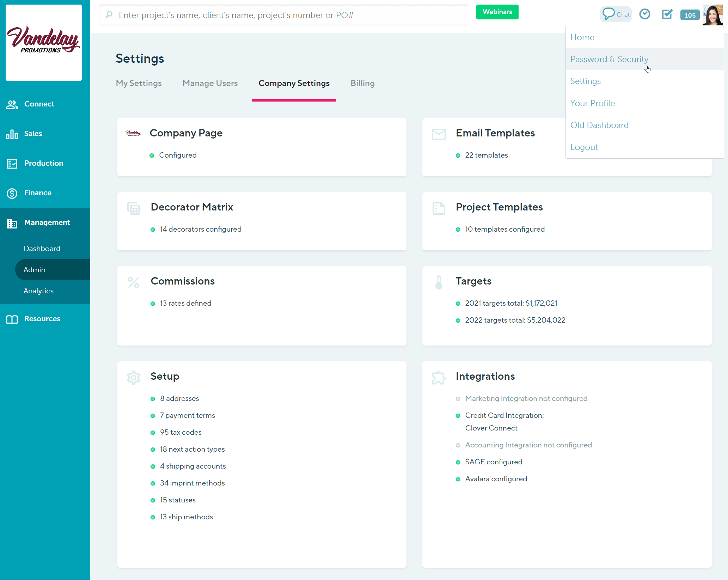Open the compose/tasks pencil icon
728x580 pixels.
(x=667, y=14)
